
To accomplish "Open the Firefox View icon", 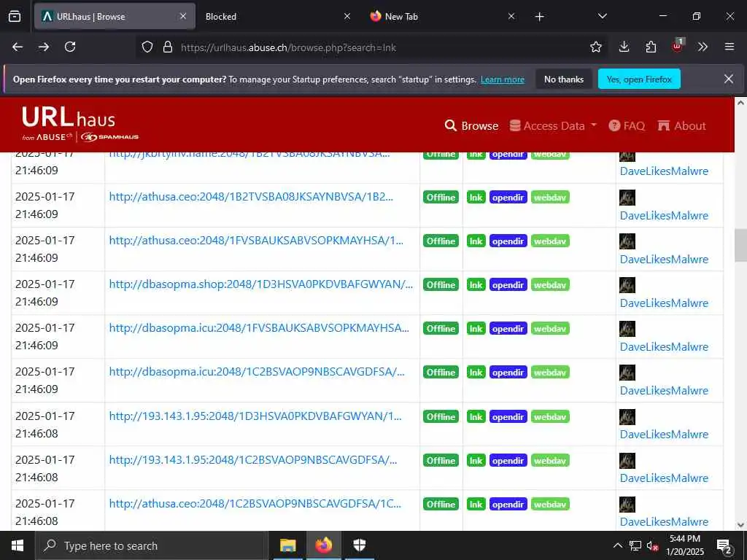I will (x=15, y=17).
